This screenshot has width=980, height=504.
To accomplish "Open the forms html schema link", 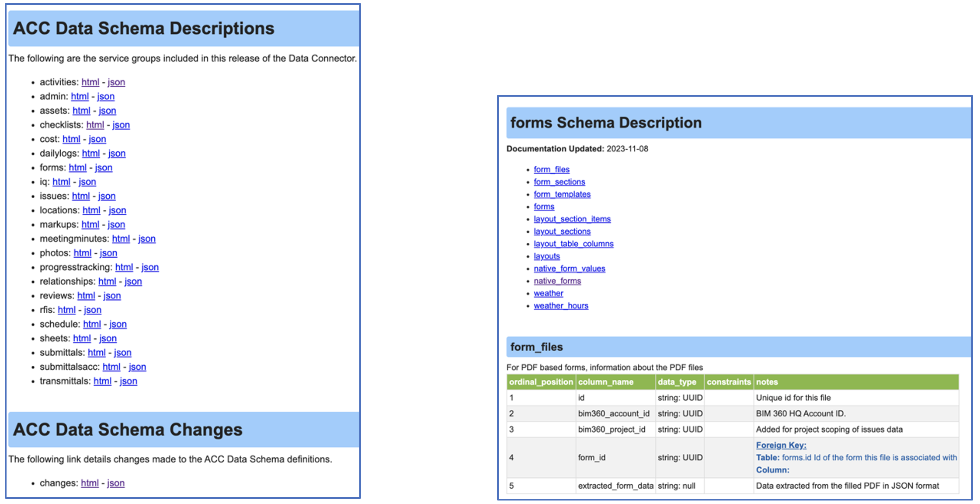I will point(77,167).
